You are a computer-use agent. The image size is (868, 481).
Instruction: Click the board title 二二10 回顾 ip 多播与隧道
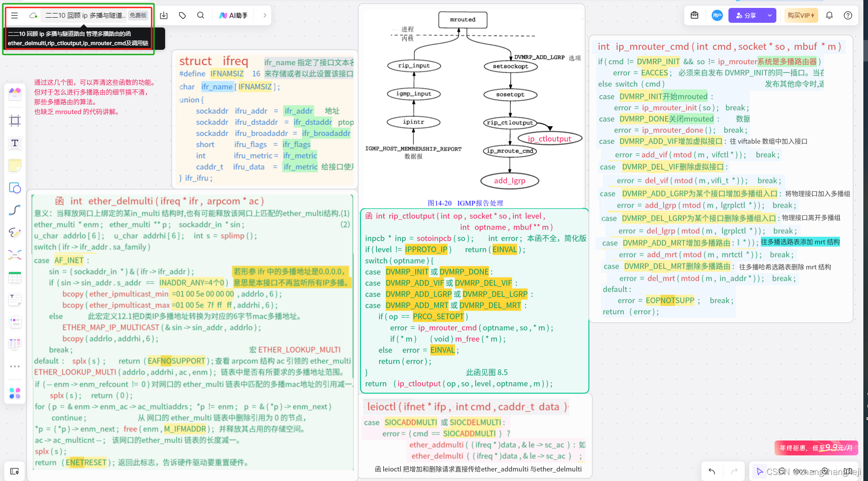tap(85, 15)
